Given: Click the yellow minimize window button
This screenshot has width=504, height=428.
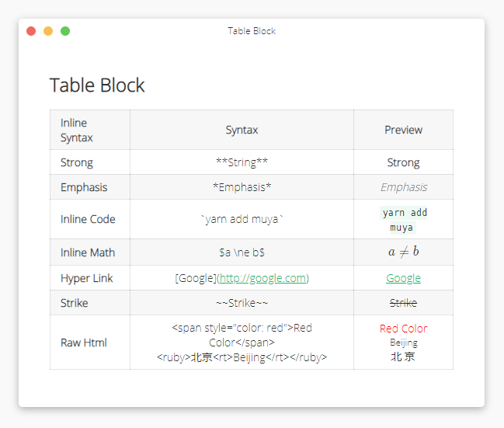Looking at the screenshot, I should (48, 31).
